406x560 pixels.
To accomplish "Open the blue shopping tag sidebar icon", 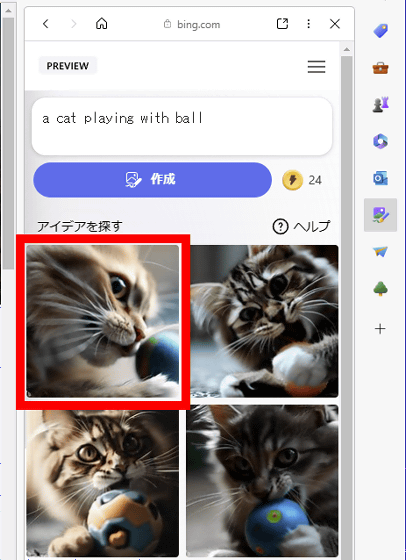I will click(x=381, y=31).
